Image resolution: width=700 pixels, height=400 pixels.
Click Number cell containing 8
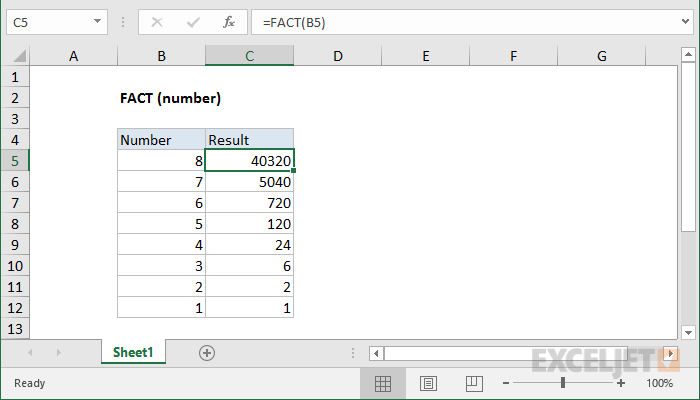(161, 161)
